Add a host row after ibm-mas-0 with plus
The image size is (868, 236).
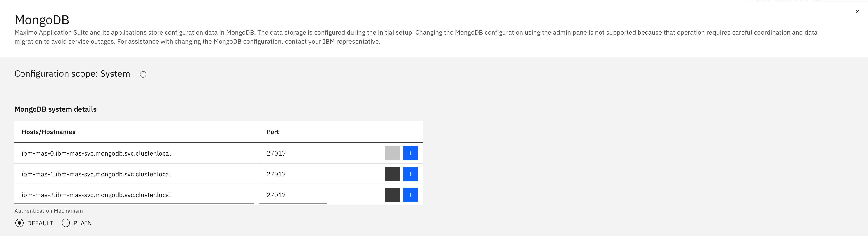pyautogui.click(x=410, y=153)
